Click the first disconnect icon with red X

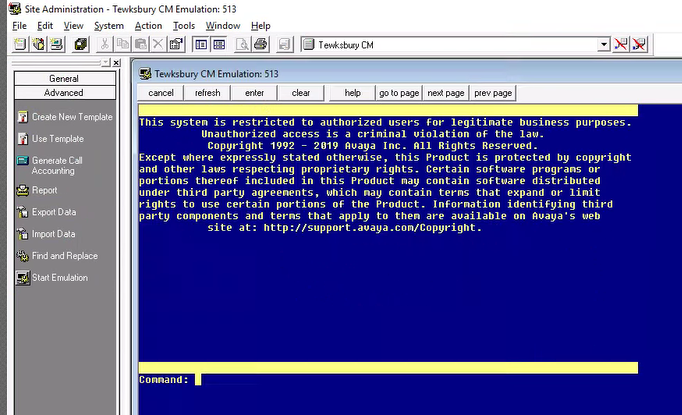pos(621,44)
